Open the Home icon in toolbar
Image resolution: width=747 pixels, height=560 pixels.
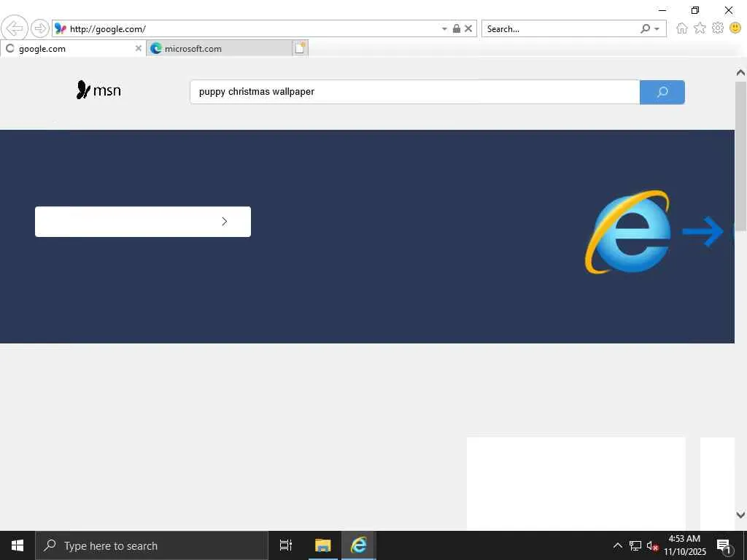coord(682,28)
